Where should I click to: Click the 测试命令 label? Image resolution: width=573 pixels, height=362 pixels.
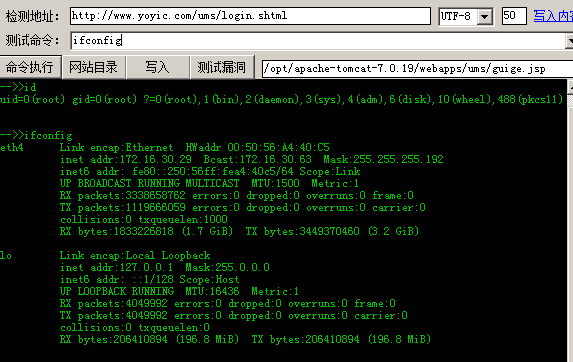(32, 40)
